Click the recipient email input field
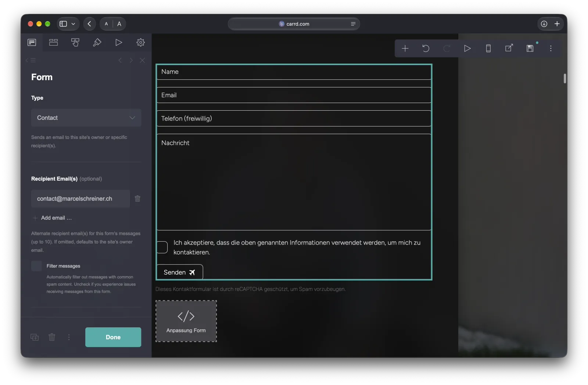 click(x=80, y=199)
